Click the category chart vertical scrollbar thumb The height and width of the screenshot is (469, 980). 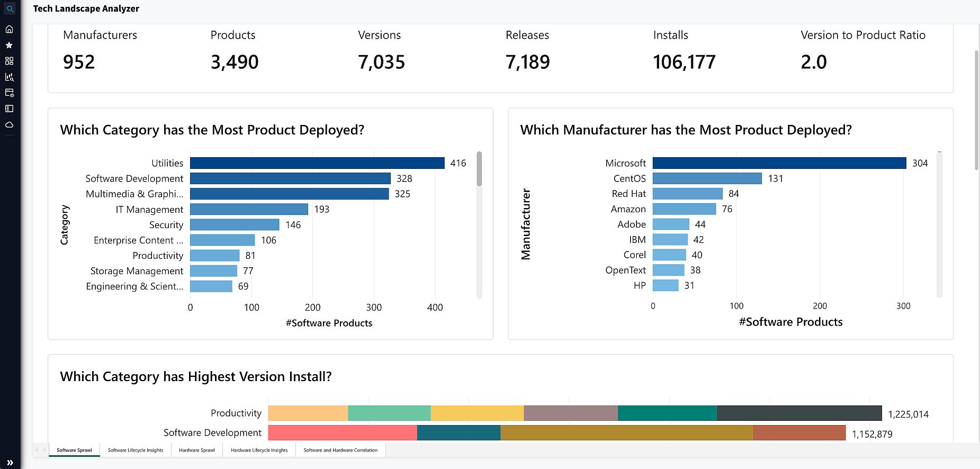coord(479,169)
